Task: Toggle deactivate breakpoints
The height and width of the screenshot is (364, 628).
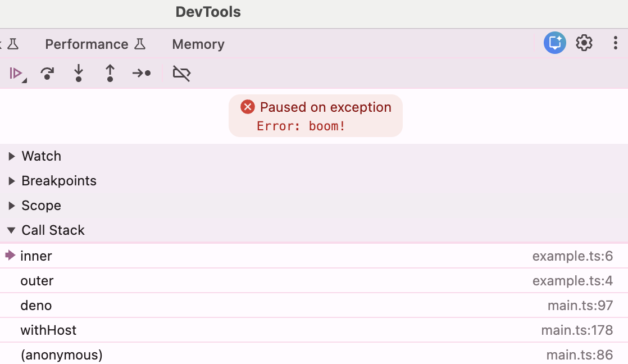Action: pos(181,73)
